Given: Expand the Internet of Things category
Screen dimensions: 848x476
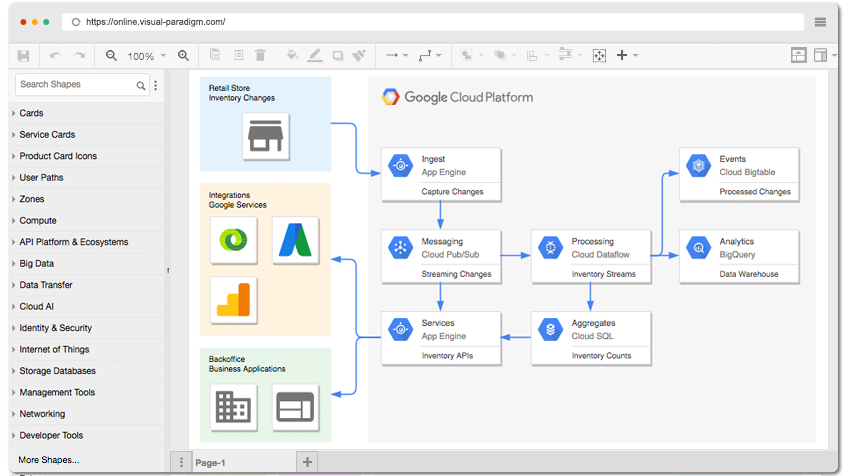Looking at the screenshot, I should tap(87, 349).
